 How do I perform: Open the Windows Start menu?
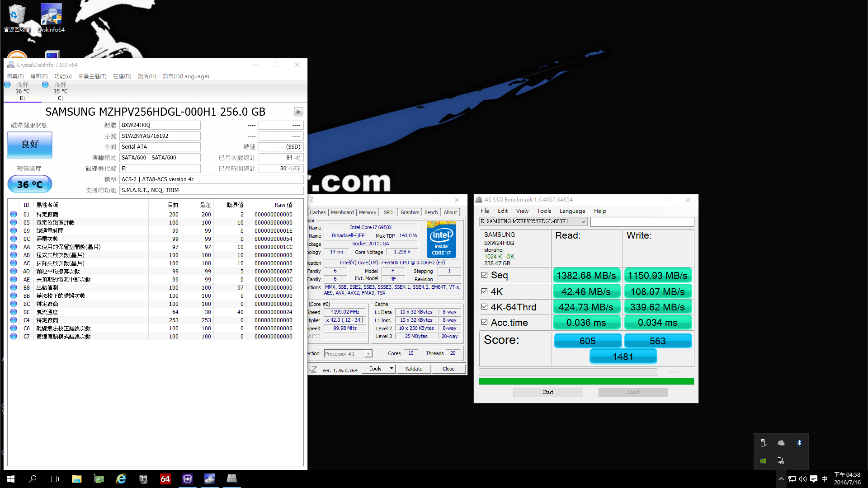[x=11, y=479]
